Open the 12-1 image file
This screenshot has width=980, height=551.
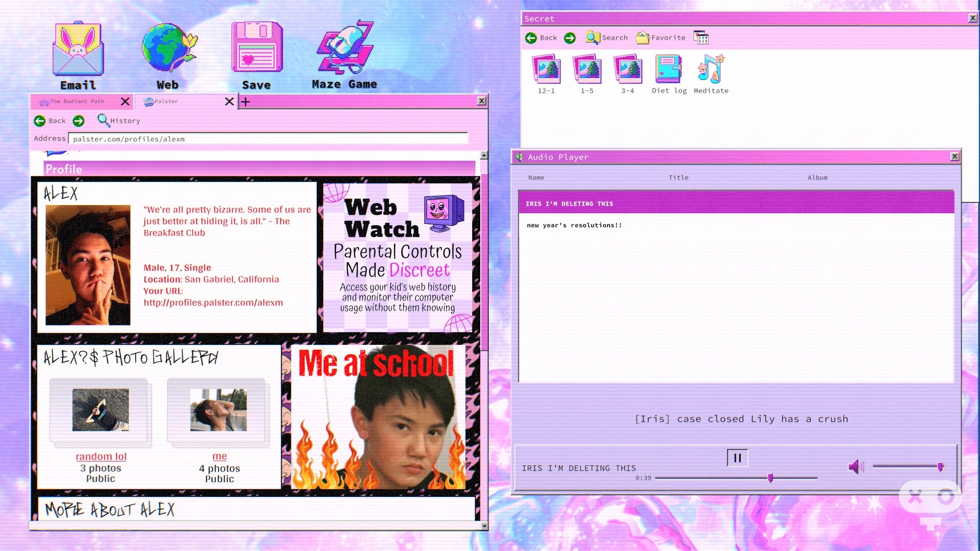pos(546,74)
